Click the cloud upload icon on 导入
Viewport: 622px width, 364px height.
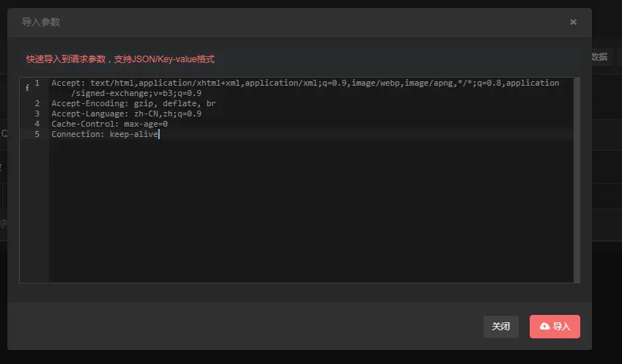544,326
